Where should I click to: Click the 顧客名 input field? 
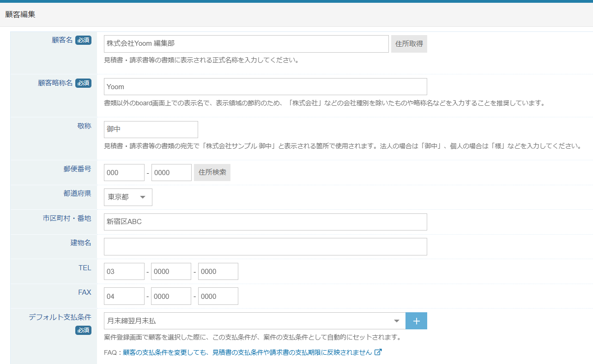[x=246, y=44]
